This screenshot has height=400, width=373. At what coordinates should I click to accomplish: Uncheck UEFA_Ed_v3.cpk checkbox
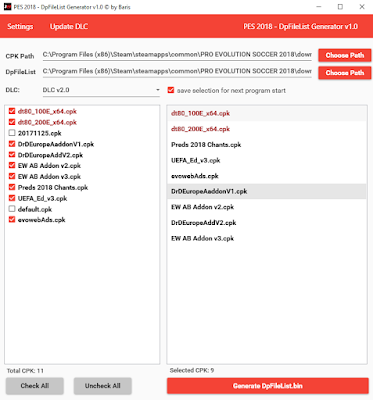[x=12, y=198]
